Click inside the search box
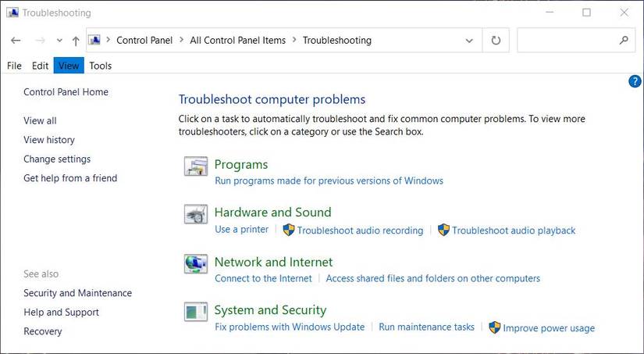The height and width of the screenshot is (354, 644). coord(566,41)
